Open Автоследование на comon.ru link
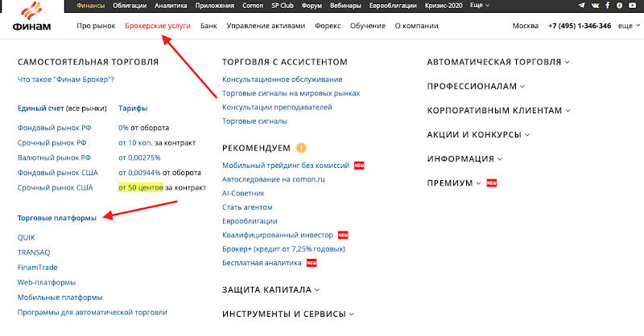Image resolution: width=644 pixels, height=336 pixels. 273,179
